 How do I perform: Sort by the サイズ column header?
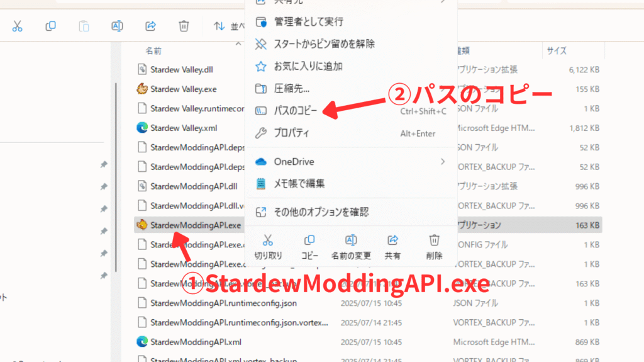[557, 50]
